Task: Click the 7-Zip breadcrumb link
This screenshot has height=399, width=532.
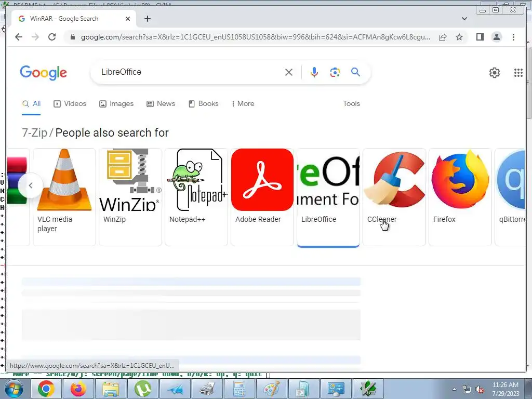Action: coord(35,132)
